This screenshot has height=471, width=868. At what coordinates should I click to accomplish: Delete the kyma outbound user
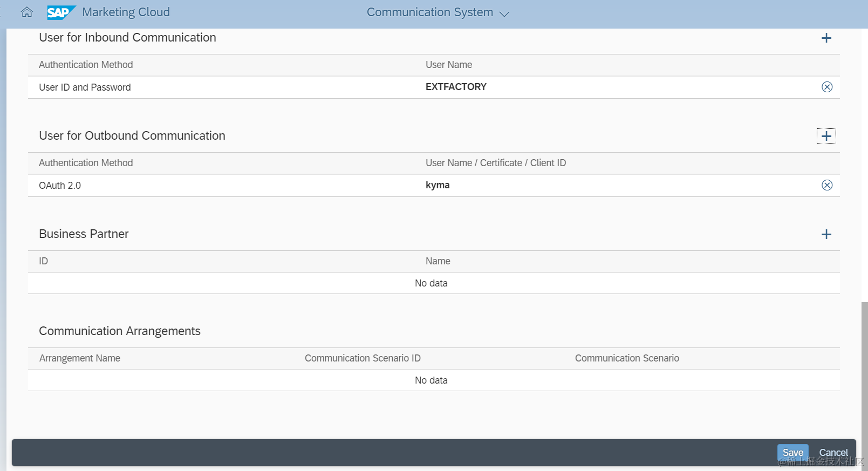826,185
